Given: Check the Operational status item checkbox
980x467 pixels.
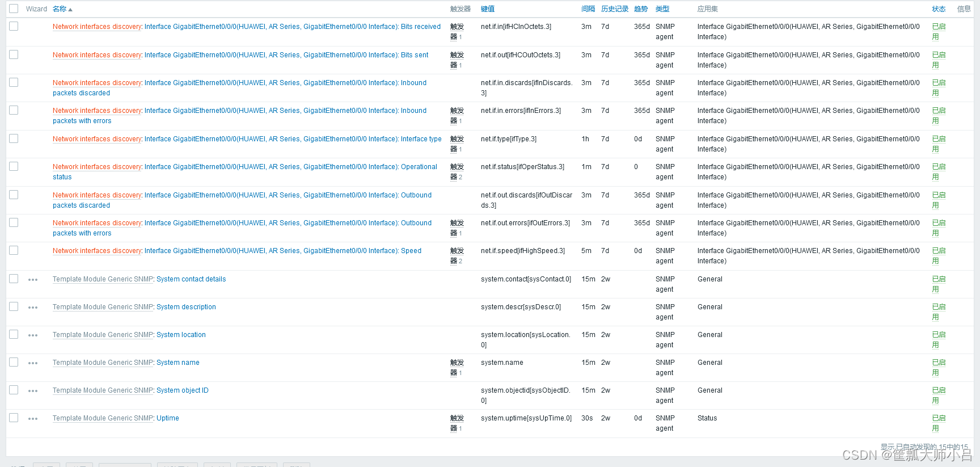Looking at the screenshot, I should point(14,166).
